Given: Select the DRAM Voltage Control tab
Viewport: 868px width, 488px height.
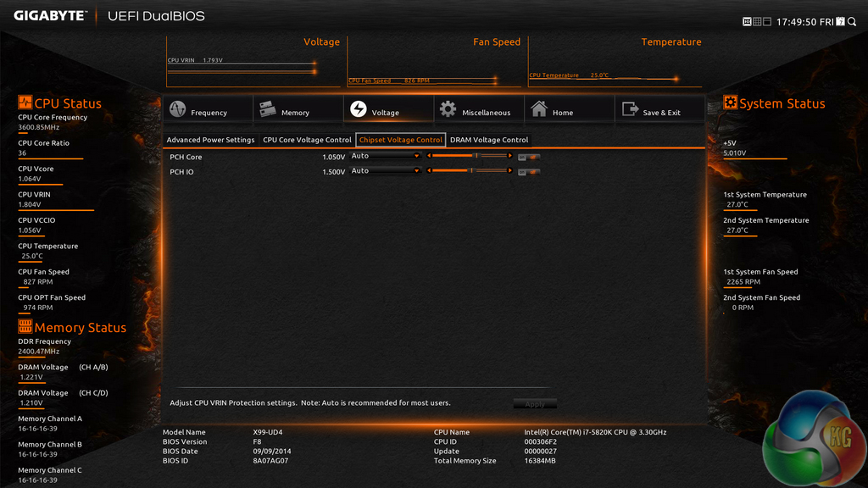Looking at the screenshot, I should point(489,140).
